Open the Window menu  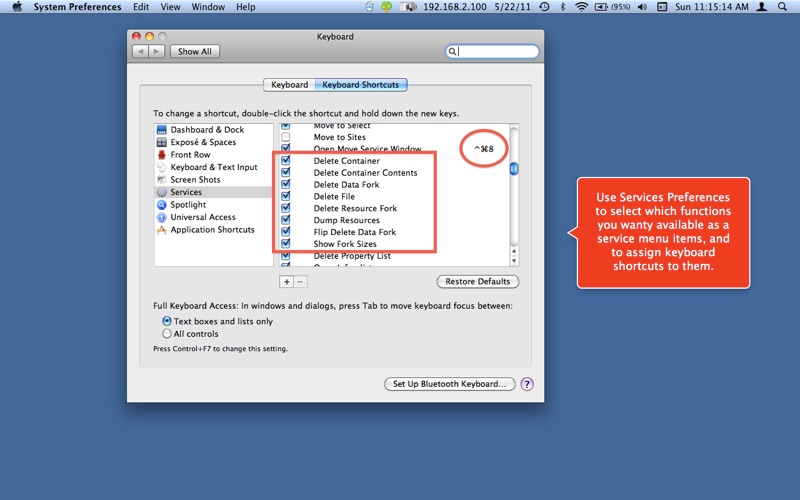208,7
